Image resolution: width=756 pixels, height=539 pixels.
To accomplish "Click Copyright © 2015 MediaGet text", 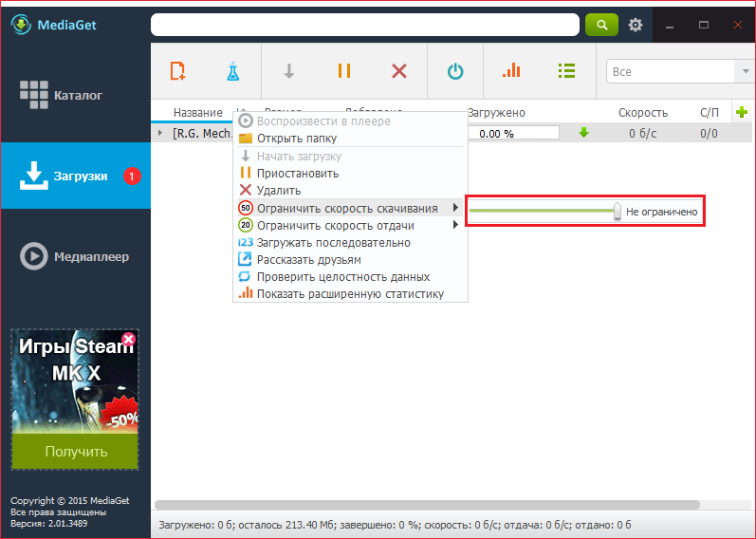I will [x=70, y=500].
